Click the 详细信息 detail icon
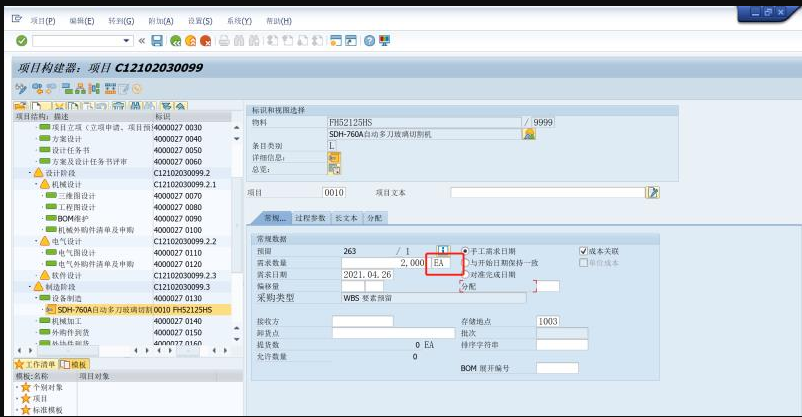Screen dimensions: 802x417 coord(334,158)
